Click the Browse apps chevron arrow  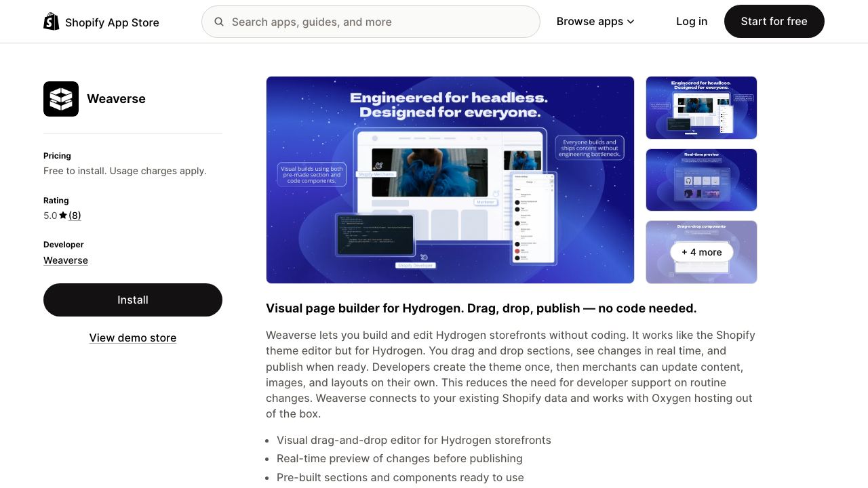point(631,22)
